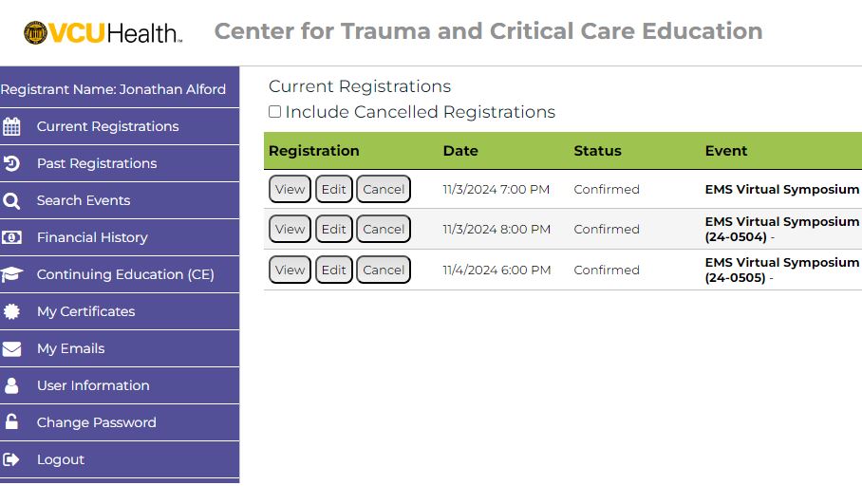This screenshot has width=862, height=504.
Task: View the 11/3/2024 7:00 PM registration
Action: pyautogui.click(x=290, y=189)
